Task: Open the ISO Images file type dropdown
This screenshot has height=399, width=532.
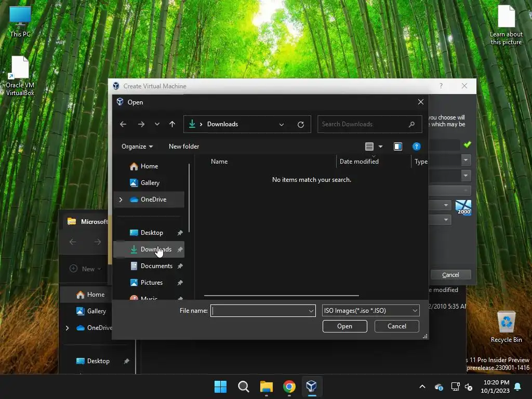Action: [370, 311]
